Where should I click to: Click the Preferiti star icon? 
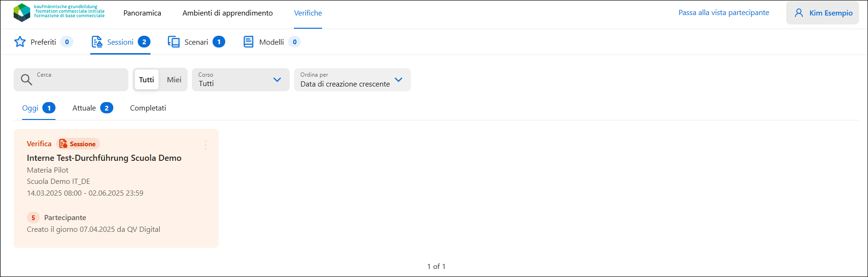(x=20, y=42)
